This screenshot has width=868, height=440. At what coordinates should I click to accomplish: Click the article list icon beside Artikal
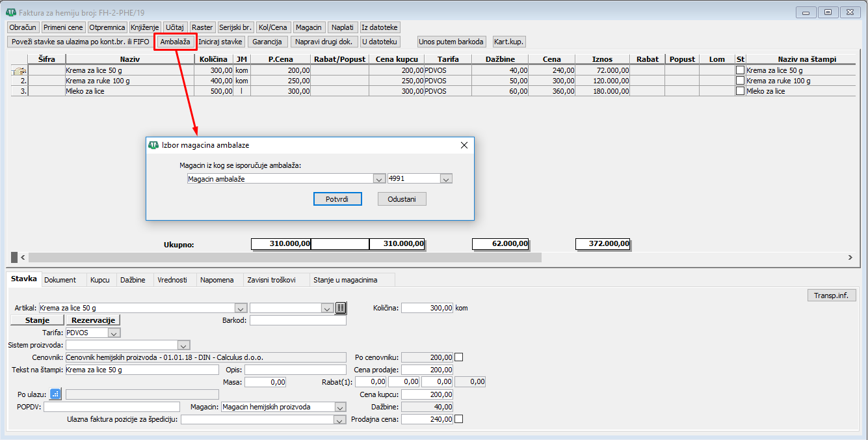341,308
